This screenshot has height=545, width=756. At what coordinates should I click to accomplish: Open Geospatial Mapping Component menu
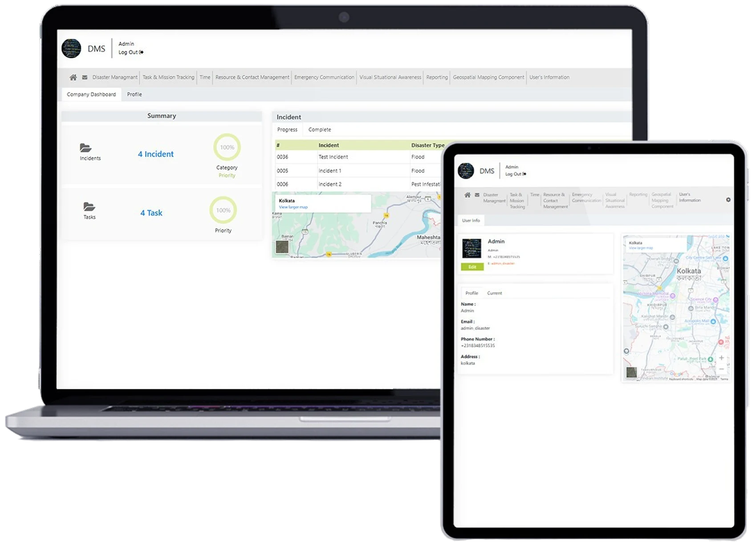point(489,77)
